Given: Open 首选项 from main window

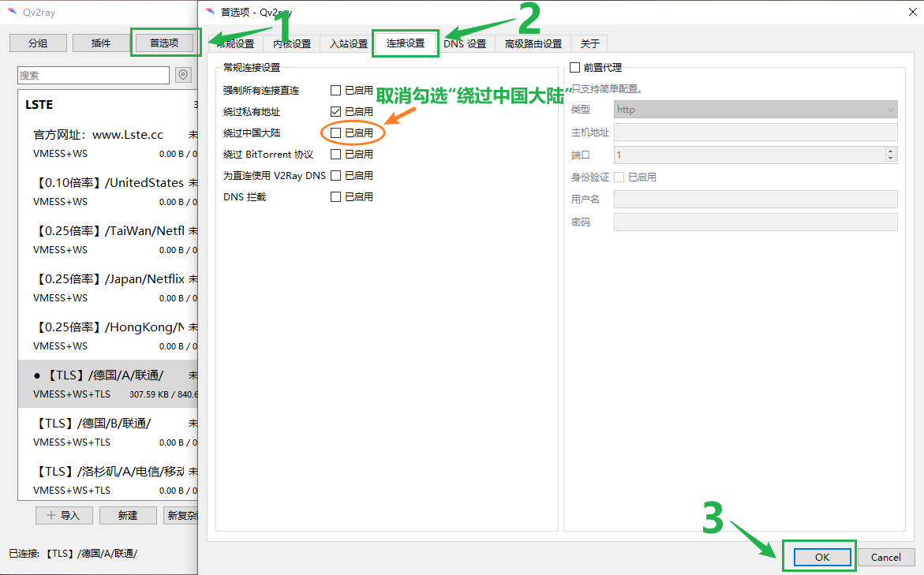Looking at the screenshot, I should point(164,43).
